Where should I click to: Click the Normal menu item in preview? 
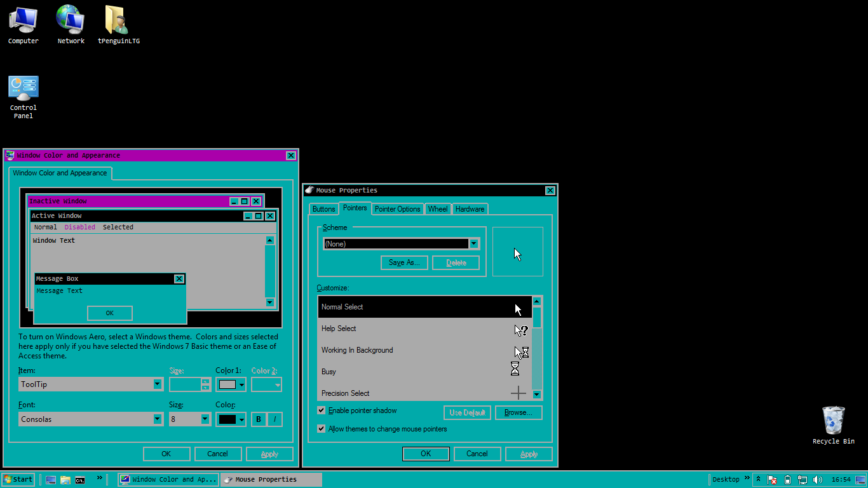coord(46,227)
